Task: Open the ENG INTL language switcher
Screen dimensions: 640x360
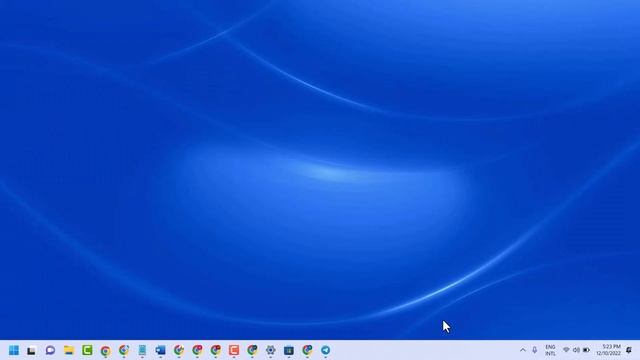Action: pyautogui.click(x=550, y=350)
